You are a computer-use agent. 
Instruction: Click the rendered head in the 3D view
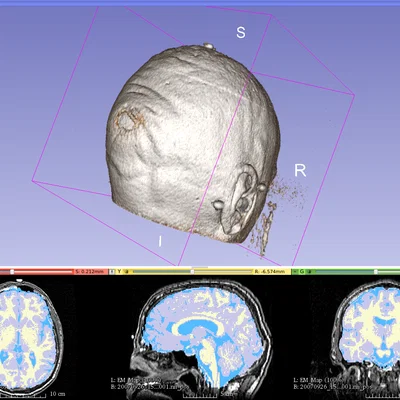pyautogui.click(x=192, y=143)
